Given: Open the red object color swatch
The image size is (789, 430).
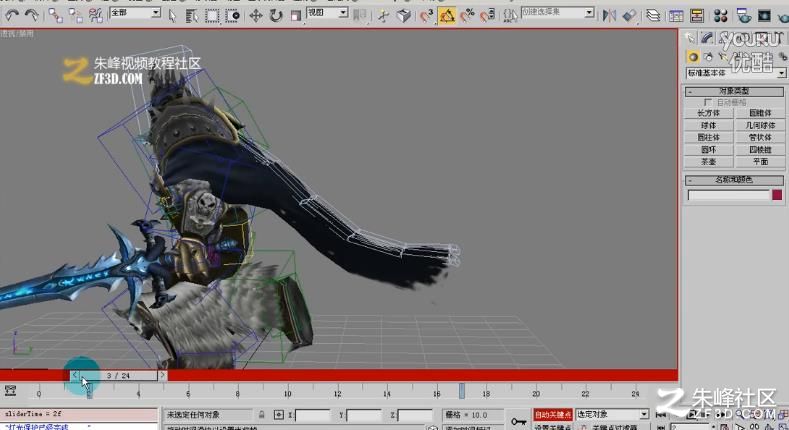Looking at the screenshot, I should click(x=777, y=195).
